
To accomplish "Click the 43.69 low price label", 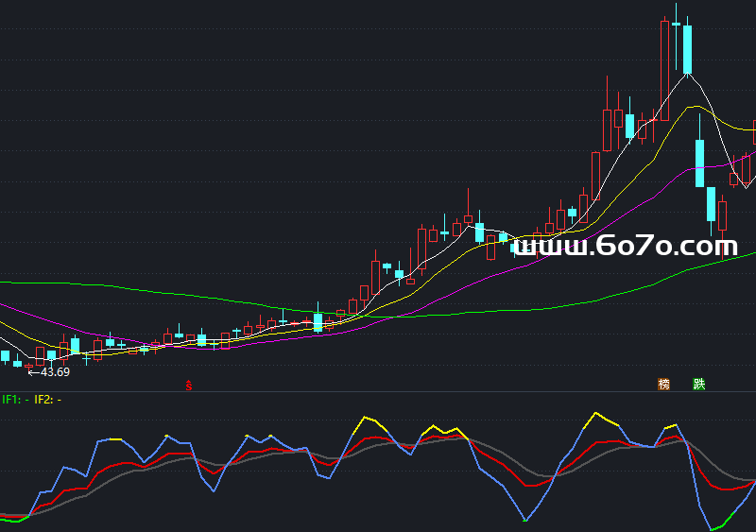I will [54, 371].
